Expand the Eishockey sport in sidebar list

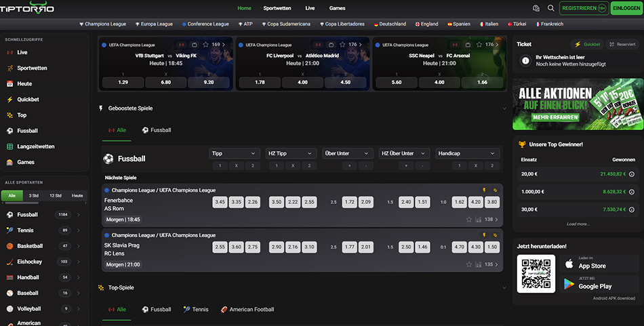pos(79,262)
